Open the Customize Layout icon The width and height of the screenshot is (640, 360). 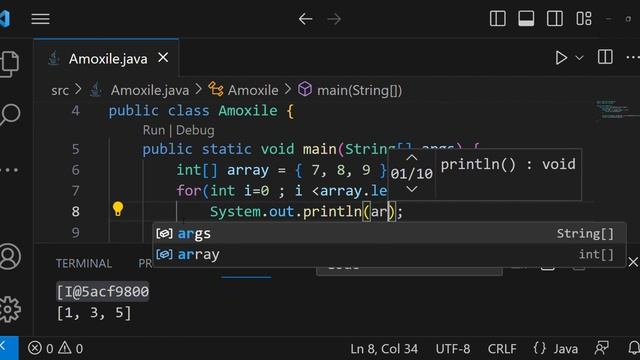click(x=584, y=18)
